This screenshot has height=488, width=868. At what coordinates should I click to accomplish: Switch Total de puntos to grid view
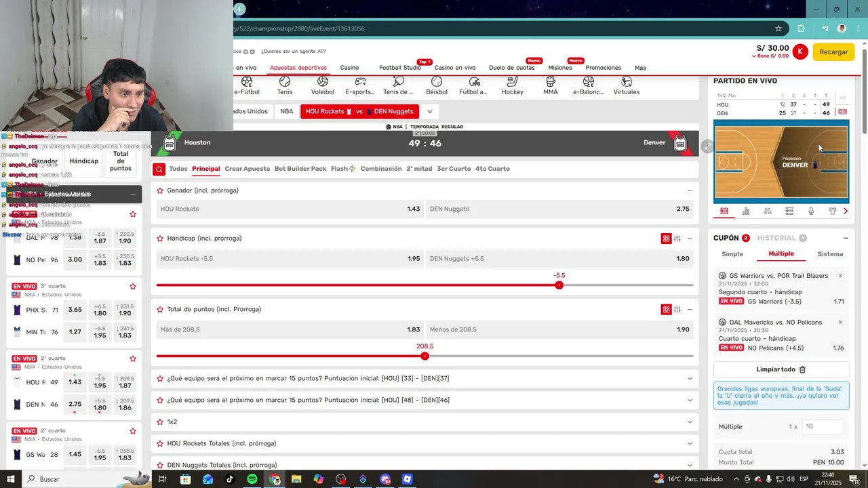coord(666,310)
